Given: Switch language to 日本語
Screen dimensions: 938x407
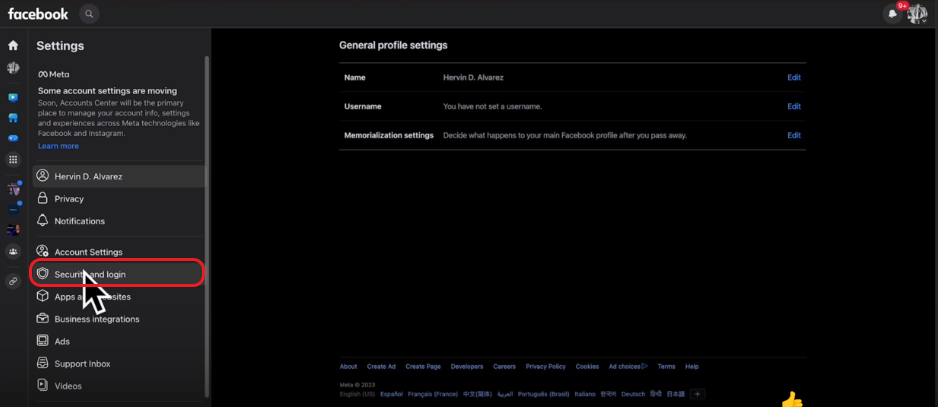Looking at the screenshot, I should pyautogui.click(x=675, y=394).
